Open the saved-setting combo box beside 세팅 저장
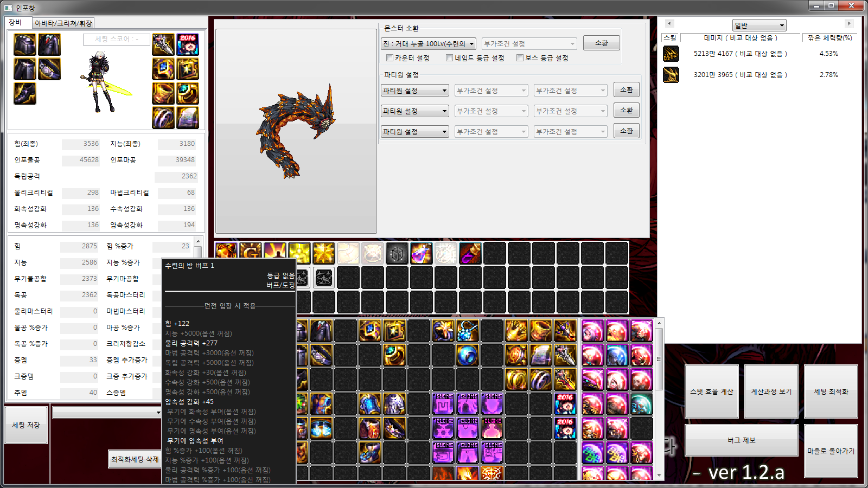Screen dimensions: 868x488 pos(107,413)
